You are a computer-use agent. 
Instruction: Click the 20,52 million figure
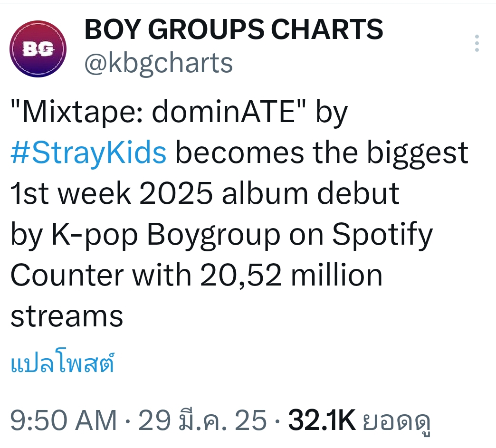coord(291,275)
